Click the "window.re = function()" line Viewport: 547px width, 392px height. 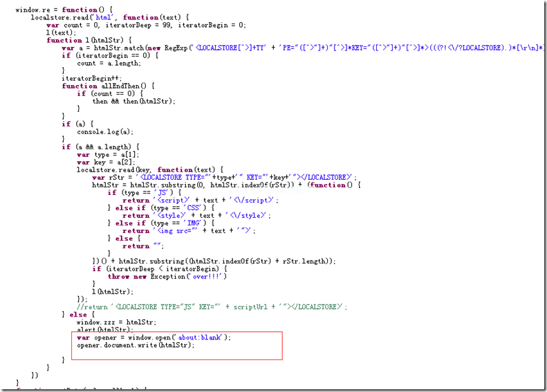pos(57,10)
